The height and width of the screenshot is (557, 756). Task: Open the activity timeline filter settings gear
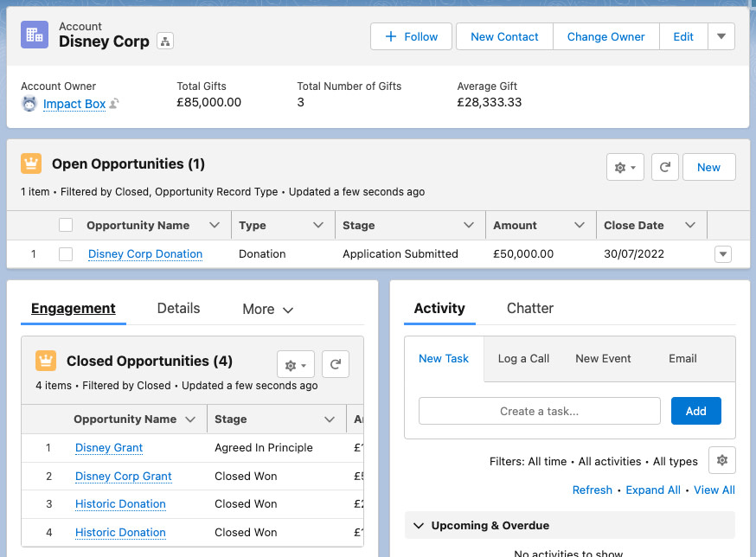click(721, 460)
